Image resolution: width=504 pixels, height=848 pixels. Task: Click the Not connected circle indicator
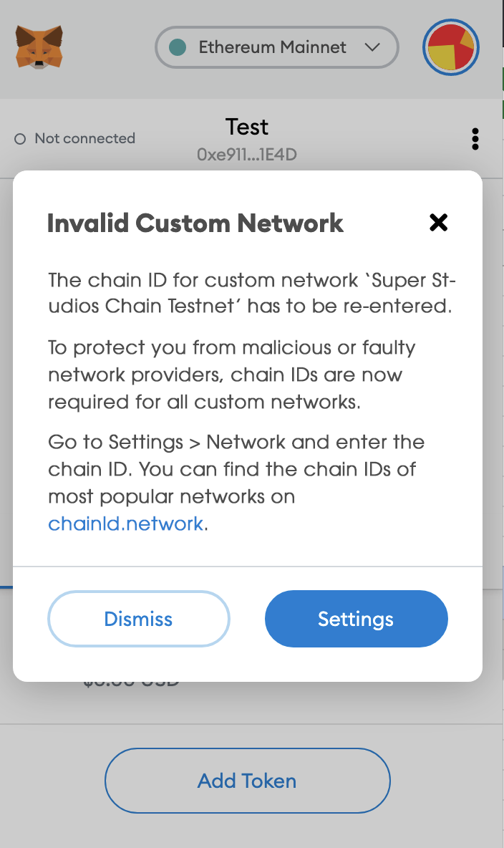click(20, 139)
